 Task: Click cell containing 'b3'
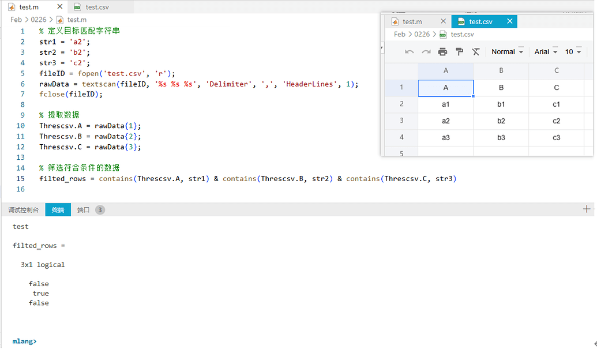click(x=501, y=138)
